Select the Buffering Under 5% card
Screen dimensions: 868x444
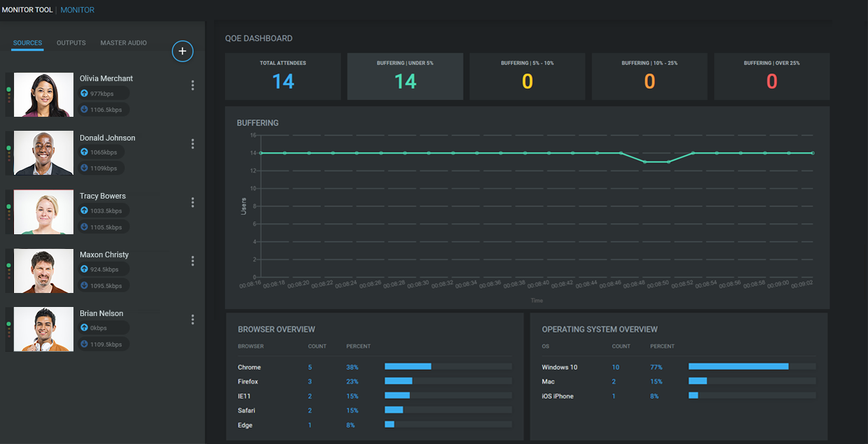pos(405,76)
